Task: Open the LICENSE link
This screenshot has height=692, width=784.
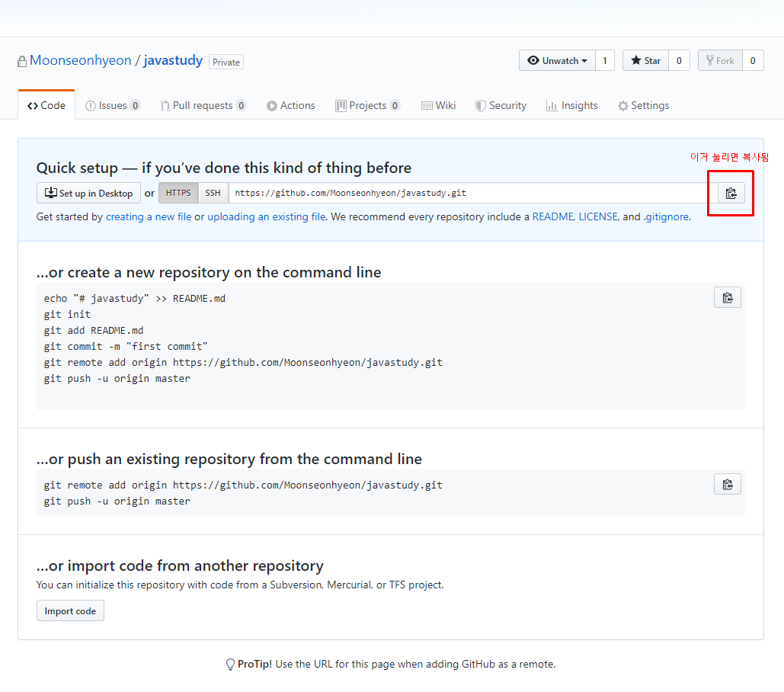Action: (599, 217)
